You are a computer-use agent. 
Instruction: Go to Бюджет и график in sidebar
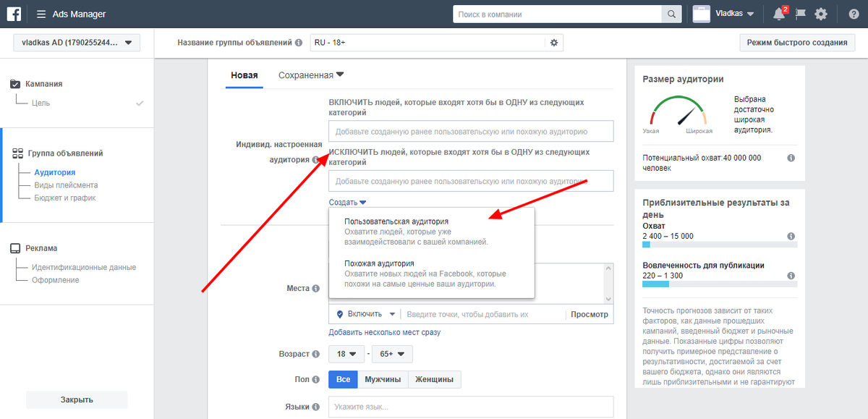65,198
